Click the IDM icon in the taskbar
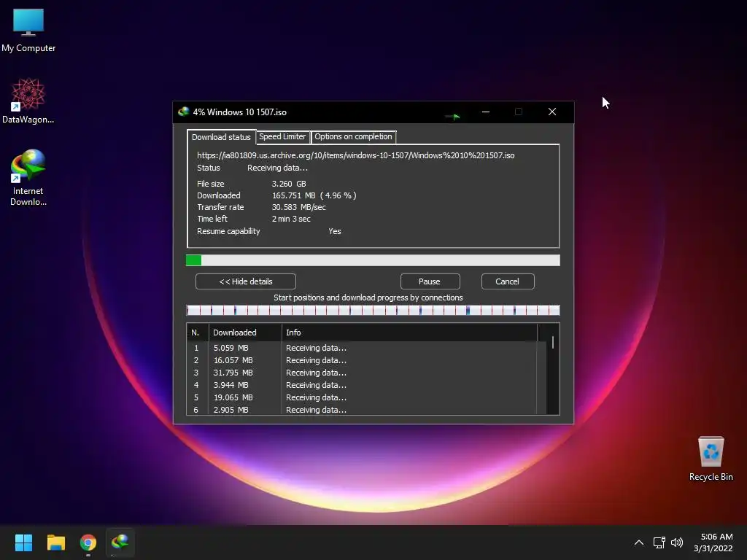This screenshot has height=560, width=747. coord(120,542)
